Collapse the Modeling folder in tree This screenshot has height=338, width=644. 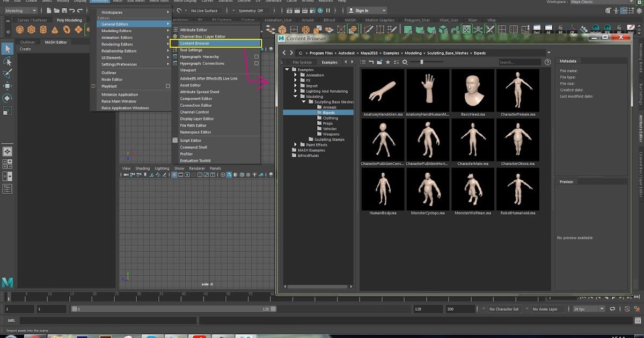pyautogui.click(x=295, y=97)
